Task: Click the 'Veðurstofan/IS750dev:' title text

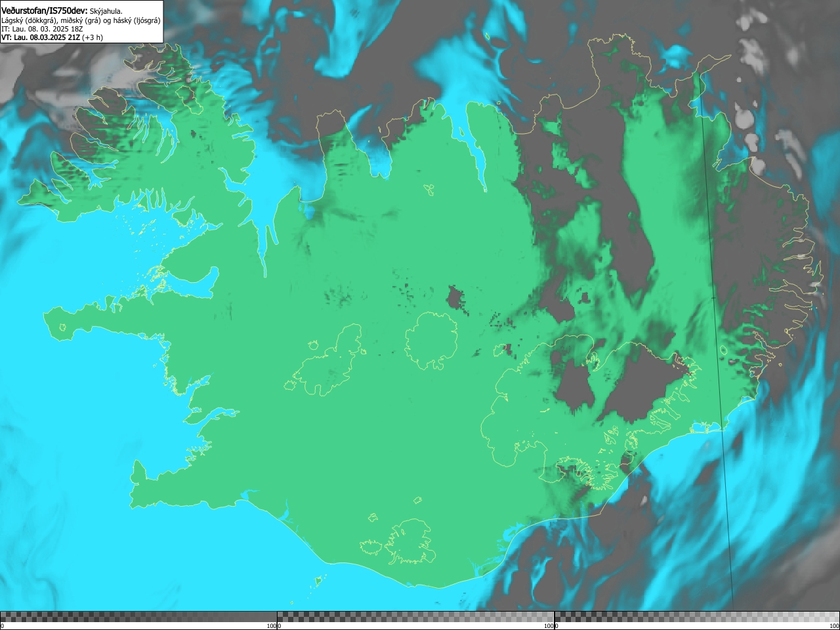Action: 45,10
